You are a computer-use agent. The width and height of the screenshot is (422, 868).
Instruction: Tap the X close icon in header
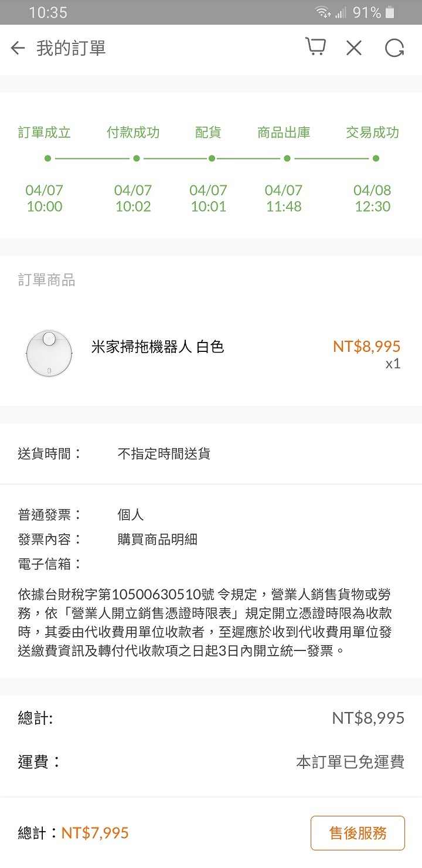(354, 48)
